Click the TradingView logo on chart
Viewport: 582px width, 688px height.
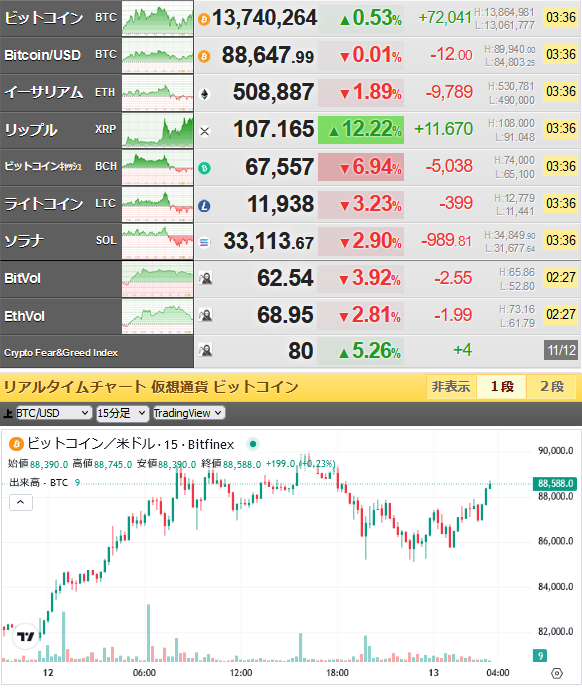coord(25,636)
